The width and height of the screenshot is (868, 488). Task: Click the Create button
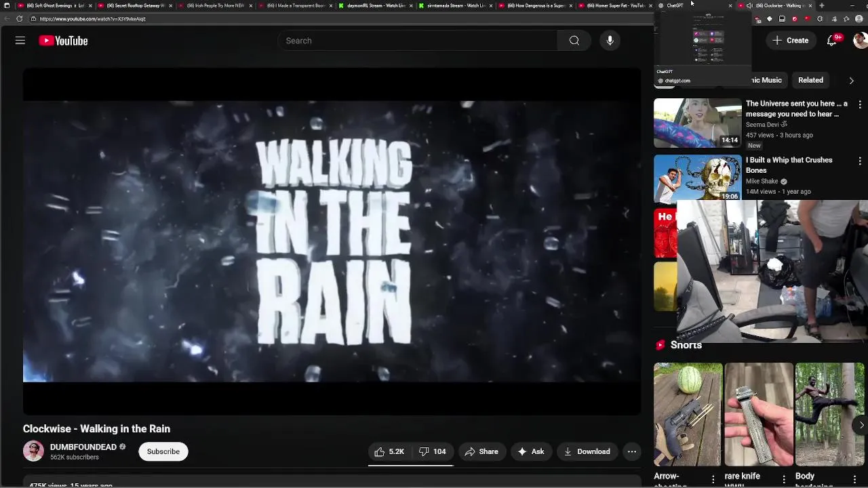[x=791, y=41]
